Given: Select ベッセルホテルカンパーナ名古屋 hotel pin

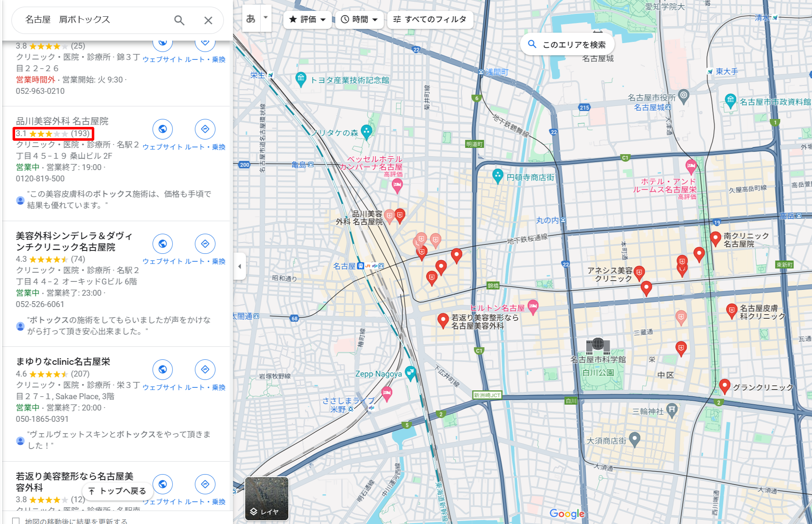Looking at the screenshot, I should click(397, 185).
